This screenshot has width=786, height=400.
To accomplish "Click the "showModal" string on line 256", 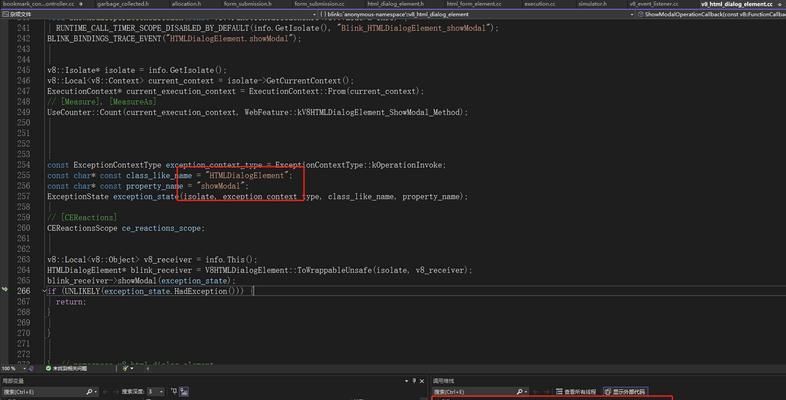I will (222, 186).
